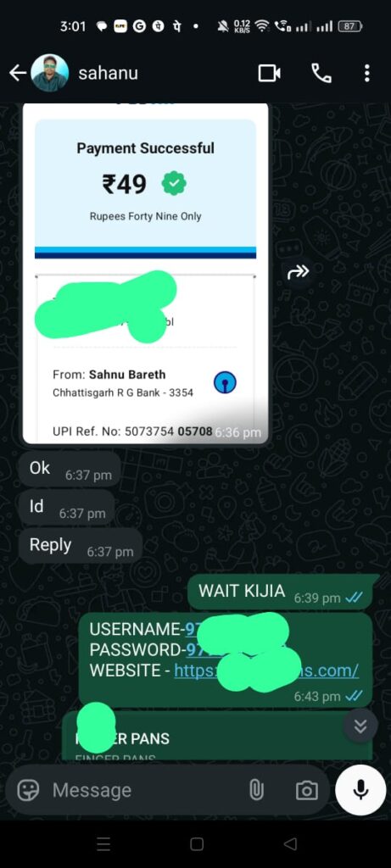Attach a file with the paperclip icon

click(256, 790)
